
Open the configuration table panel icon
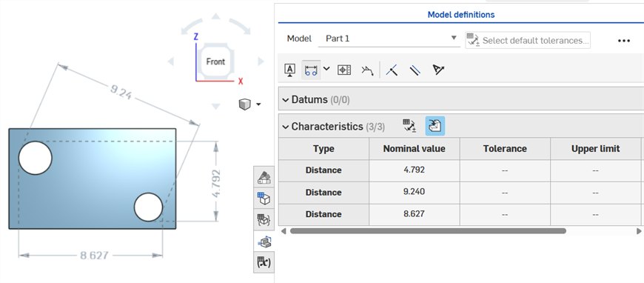pyautogui.click(x=264, y=219)
